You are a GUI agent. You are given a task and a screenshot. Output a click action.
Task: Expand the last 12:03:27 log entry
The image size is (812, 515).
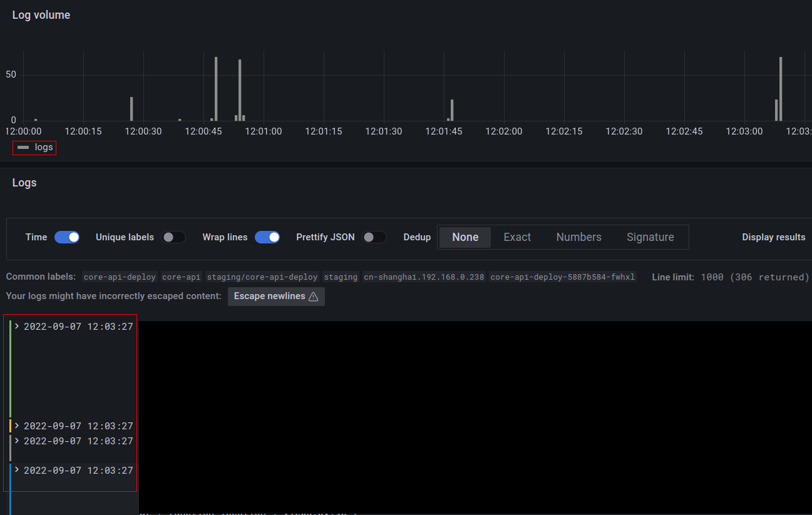(x=16, y=470)
